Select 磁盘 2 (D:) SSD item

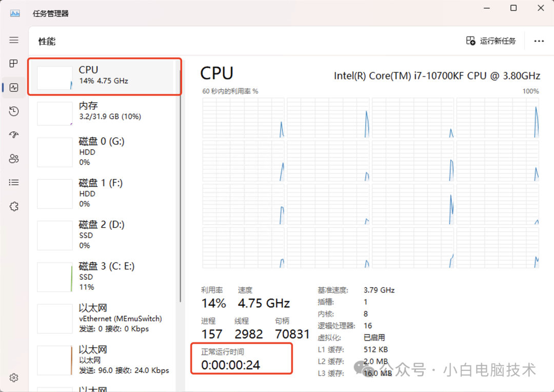click(x=105, y=235)
